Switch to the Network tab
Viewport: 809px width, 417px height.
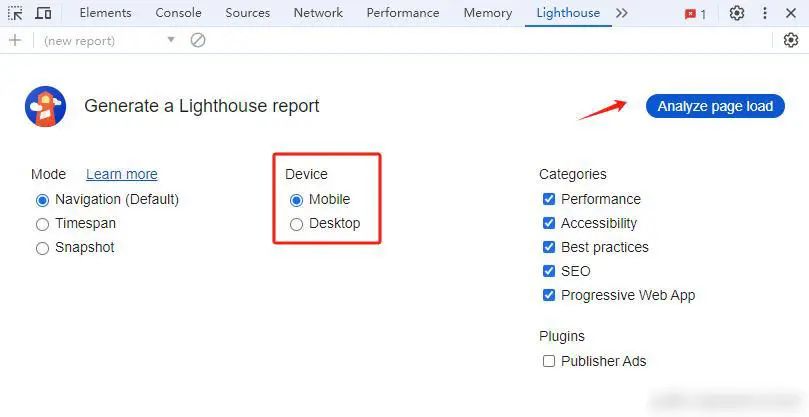point(318,13)
